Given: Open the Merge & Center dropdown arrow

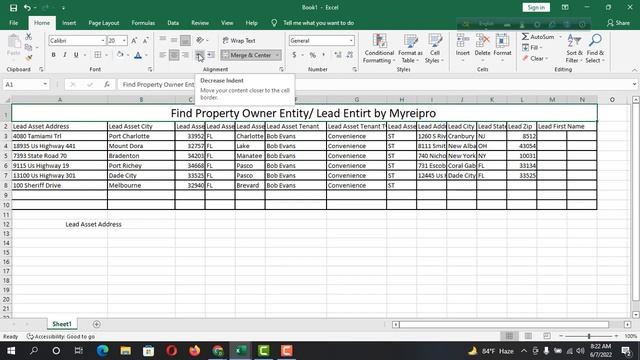Looking at the screenshot, I should [x=278, y=55].
